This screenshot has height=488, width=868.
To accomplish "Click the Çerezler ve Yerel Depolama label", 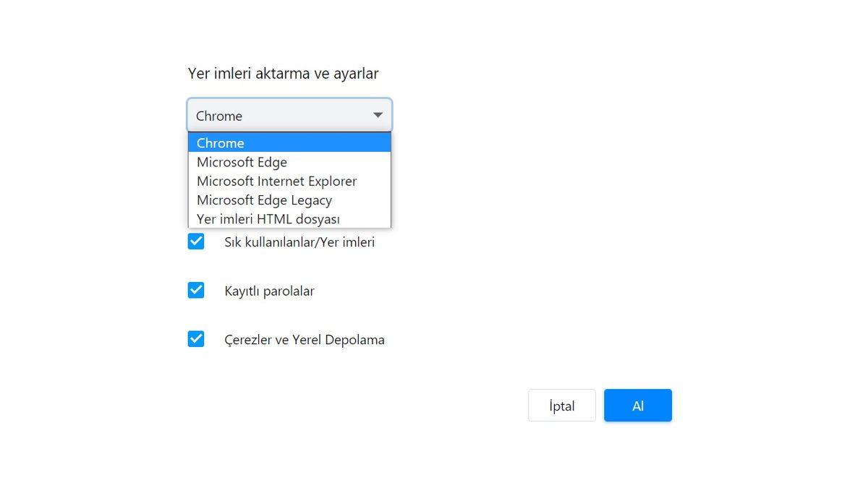I will click(x=305, y=339).
